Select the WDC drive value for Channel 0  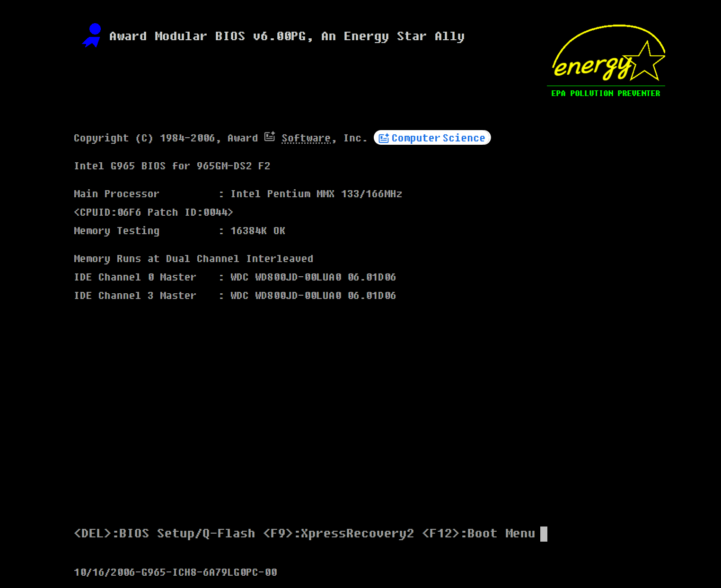pyautogui.click(x=313, y=277)
